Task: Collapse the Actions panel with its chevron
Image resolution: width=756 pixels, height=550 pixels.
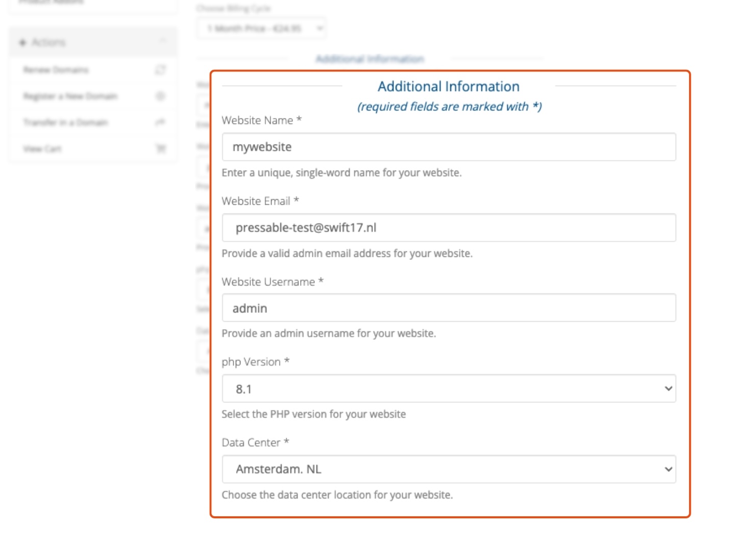Action: [x=162, y=41]
